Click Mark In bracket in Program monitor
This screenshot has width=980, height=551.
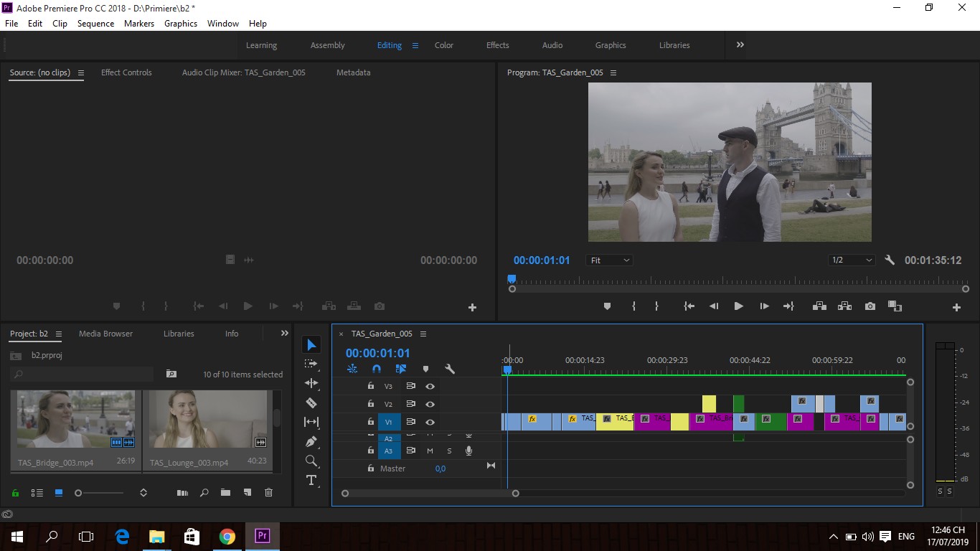pos(633,306)
